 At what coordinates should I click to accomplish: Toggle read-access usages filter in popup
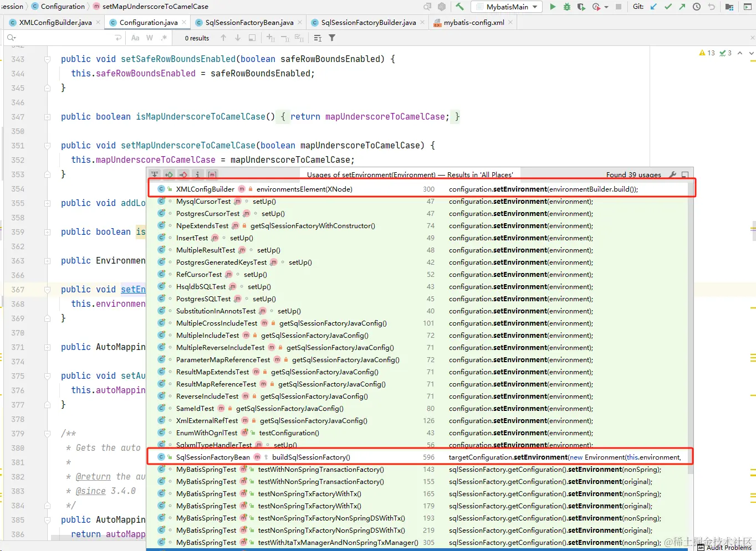(x=169, y=174)
